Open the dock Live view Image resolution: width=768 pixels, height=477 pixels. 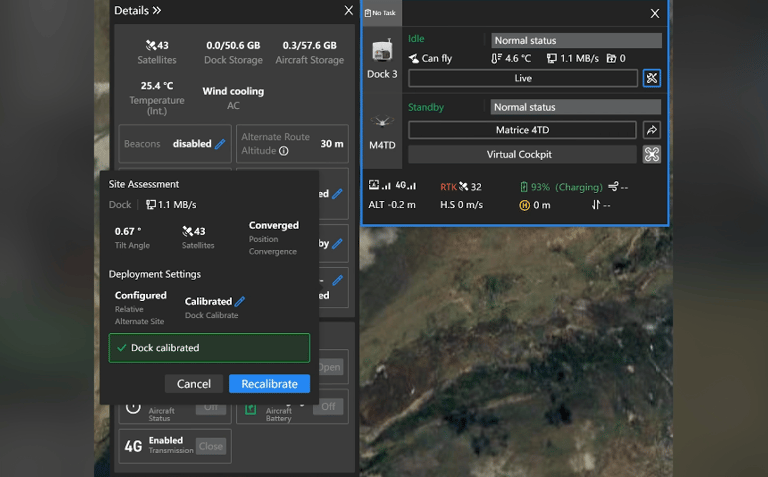pos(523,78)
